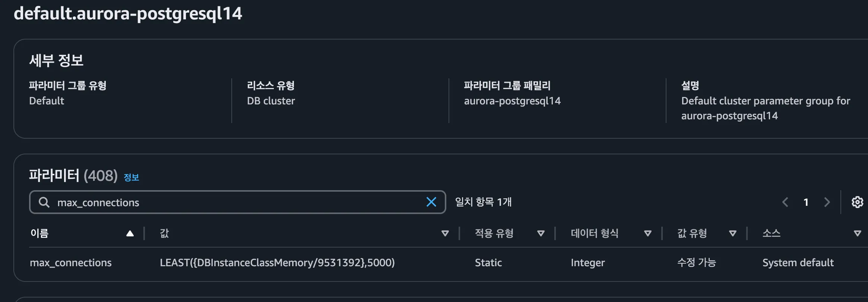This screenshot has height=302, width=868.
Task: Click the 적용 유형 column header label
Action: pos(494,233)
